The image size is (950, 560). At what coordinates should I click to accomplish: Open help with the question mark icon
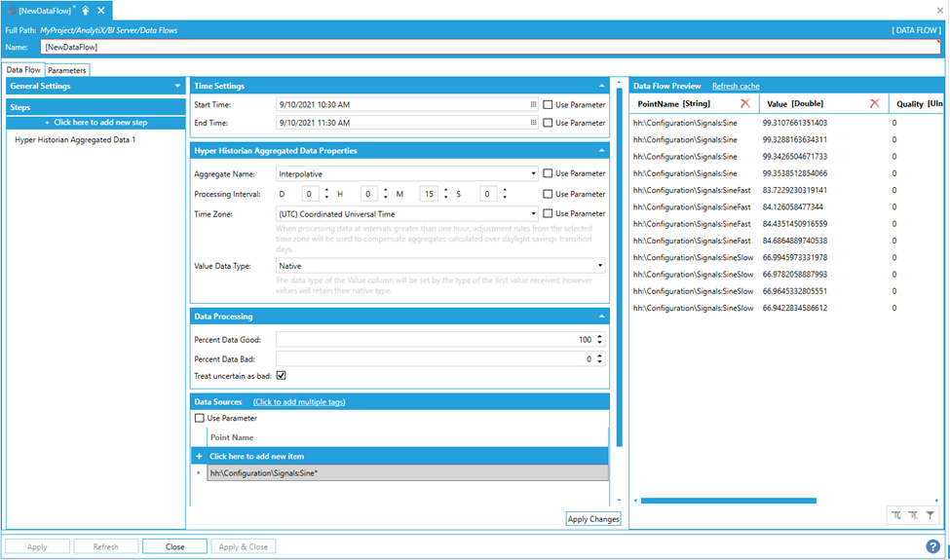(x=932, y=547)
